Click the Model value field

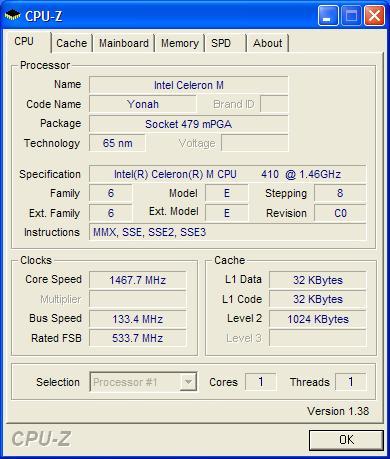point(227,193)
